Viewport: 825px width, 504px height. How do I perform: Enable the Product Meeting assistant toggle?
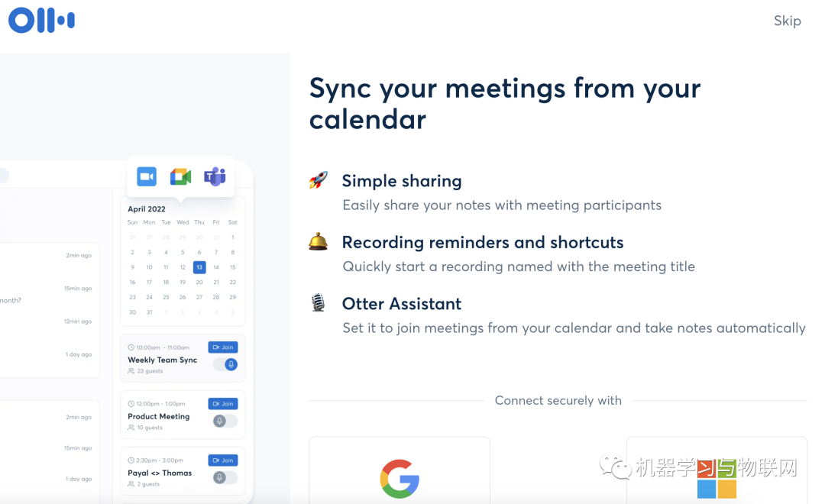tap(225, 421)
